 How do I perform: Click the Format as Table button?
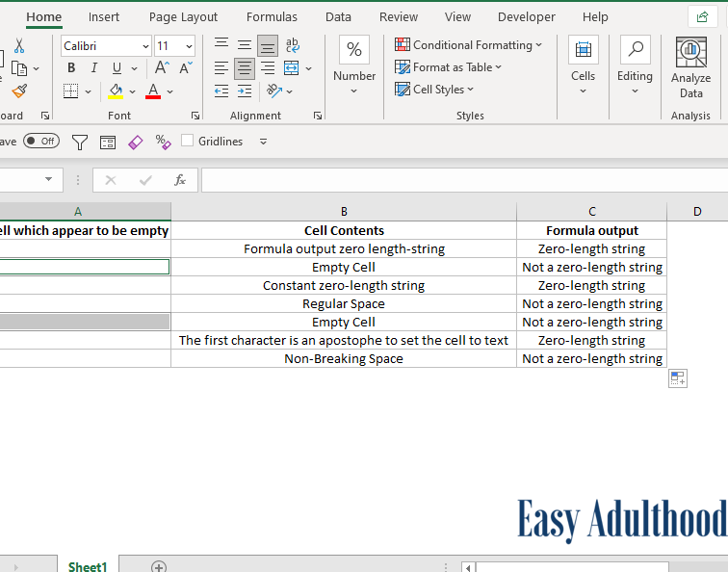point(449,67)
